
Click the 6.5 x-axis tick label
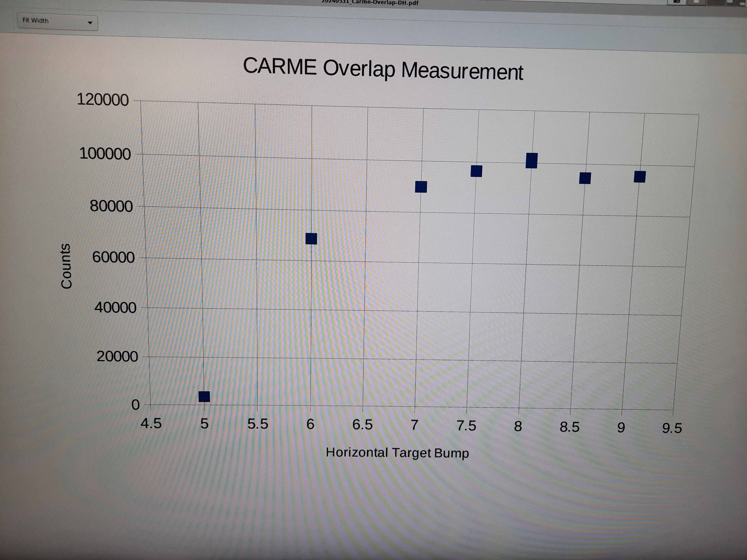click(x=362, y=425)
